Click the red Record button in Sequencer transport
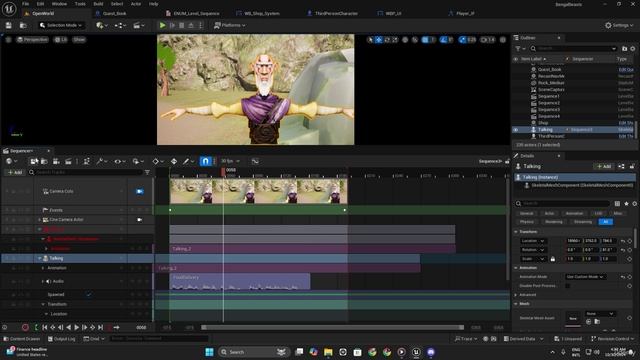Viewport: 640px width, 360px height. [25, 327]
